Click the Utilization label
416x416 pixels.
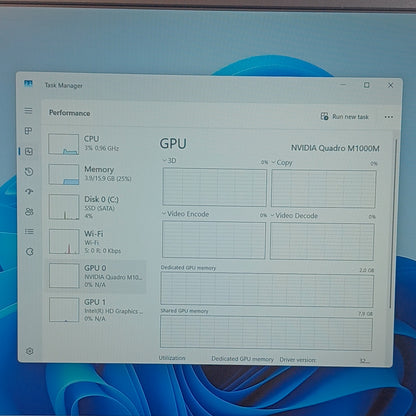[172, 358]
